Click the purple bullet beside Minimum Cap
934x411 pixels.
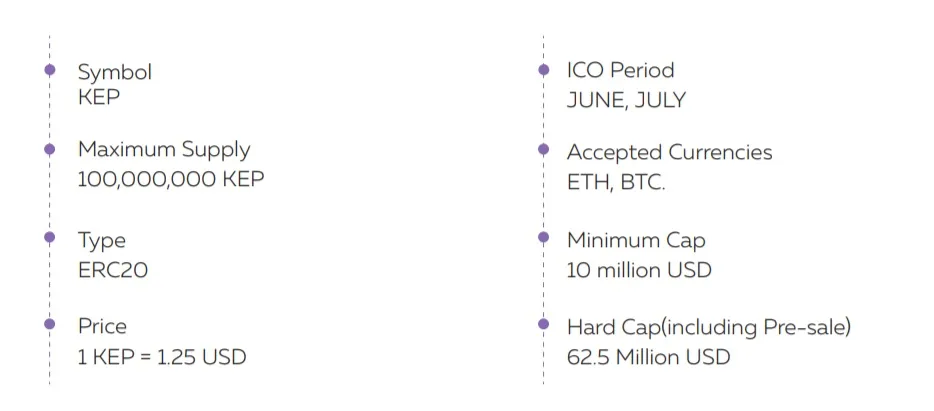click(x=543, y=238)
